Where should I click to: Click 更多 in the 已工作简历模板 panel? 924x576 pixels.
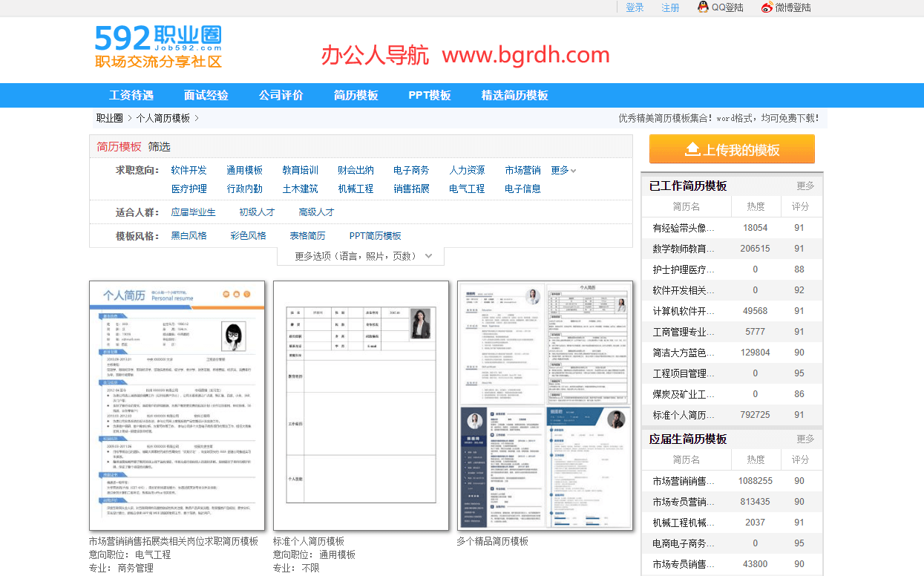[x=805, y=186]
